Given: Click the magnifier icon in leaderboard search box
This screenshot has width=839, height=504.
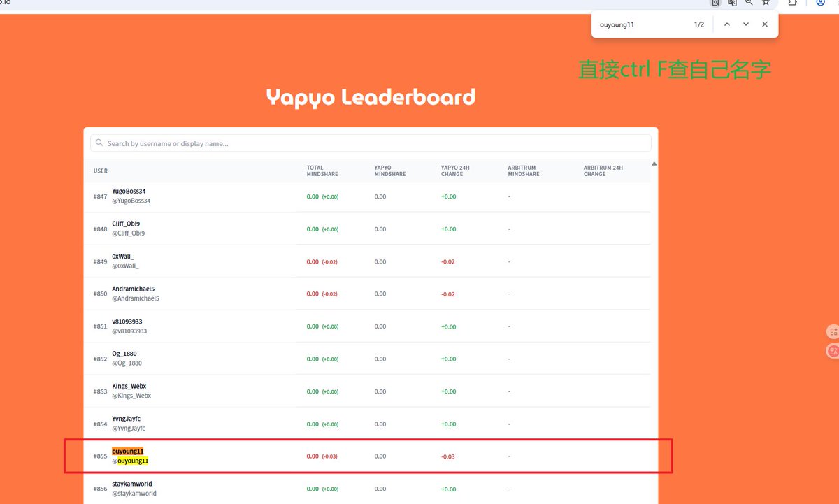Looking at the screenshot, I should pos(100,143).
